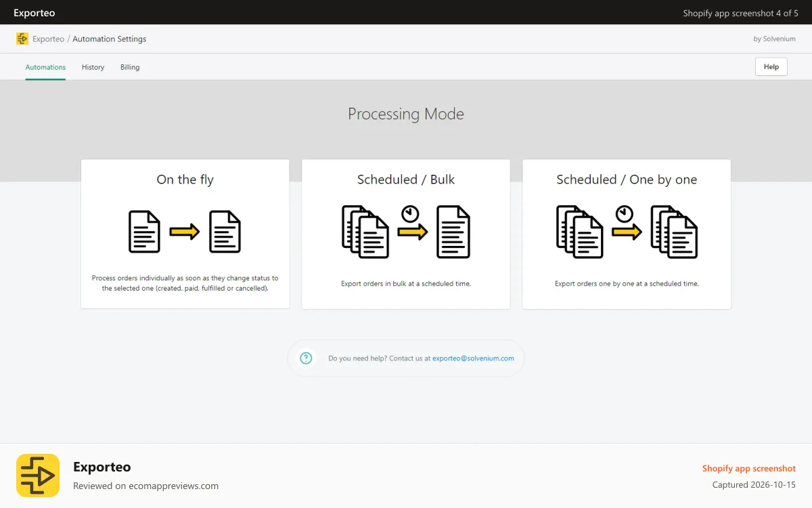Screen dimensions: 812x508
Task: Click the Processing Mode heading
Action: (406, 114)
